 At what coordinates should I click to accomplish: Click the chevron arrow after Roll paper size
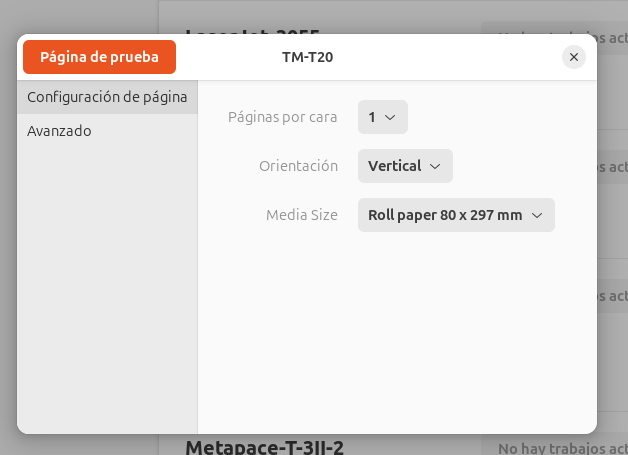click(537, 215)
